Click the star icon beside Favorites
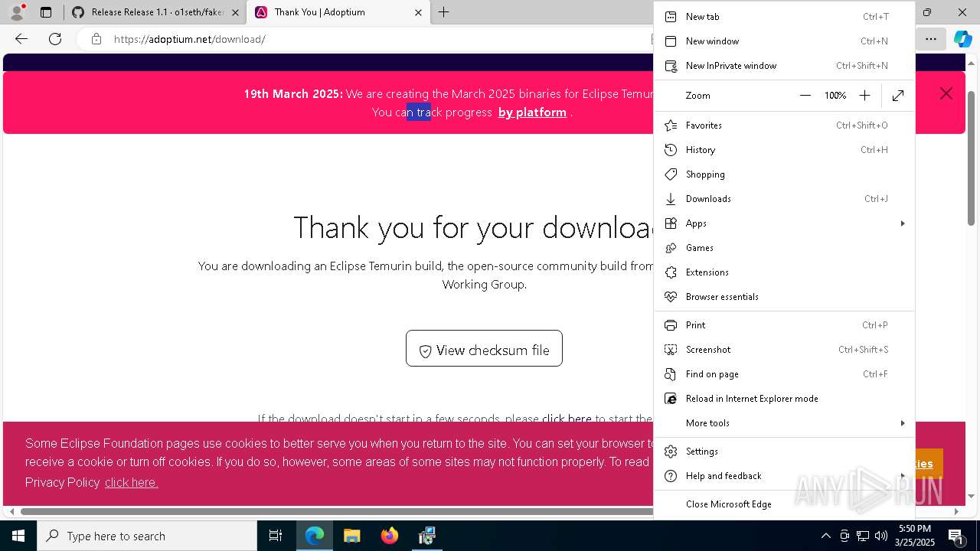Viewport: 980px width, 551px height. (x=671, y=126)
